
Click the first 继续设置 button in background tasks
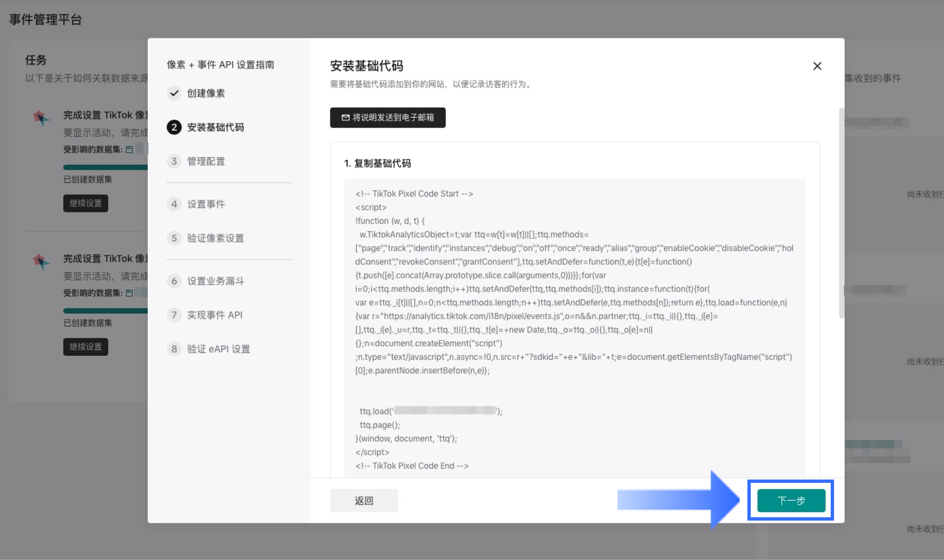coord(86,203)
